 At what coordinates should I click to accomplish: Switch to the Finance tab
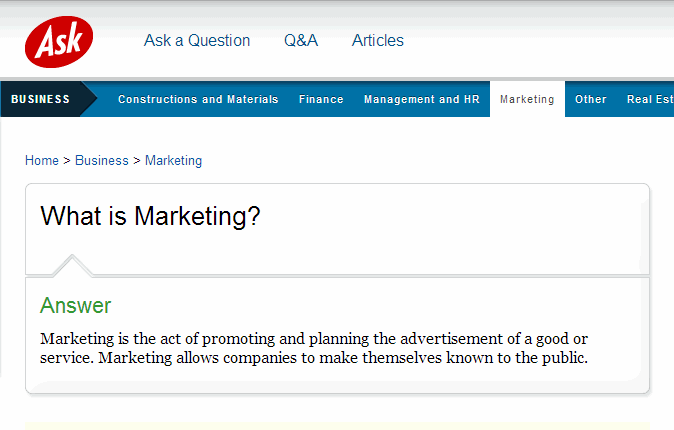click(x=321, y=99)
